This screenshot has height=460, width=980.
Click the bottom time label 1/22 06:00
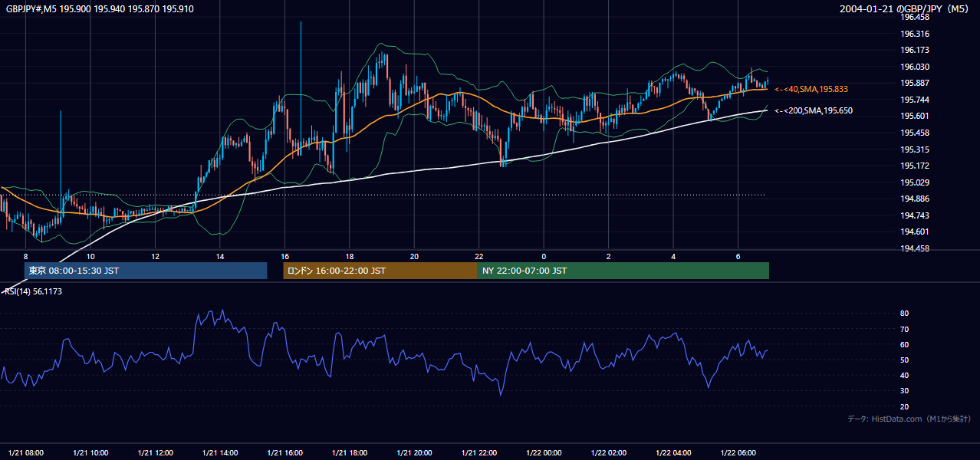(738, 453)
